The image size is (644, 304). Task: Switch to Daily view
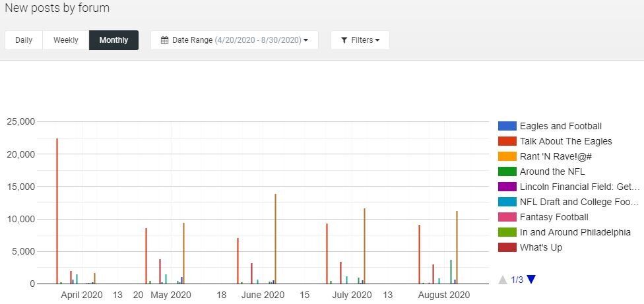[24, 40]
